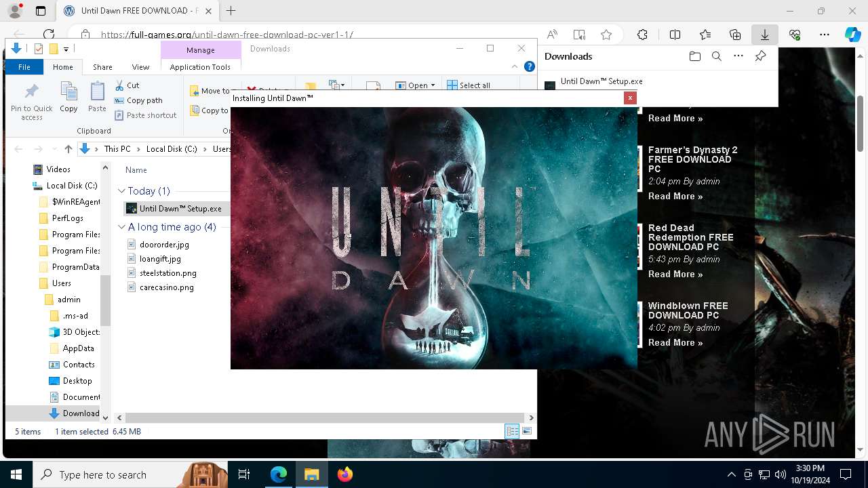Click New folder icon in Quick Access Toolbar

[54, 49]
